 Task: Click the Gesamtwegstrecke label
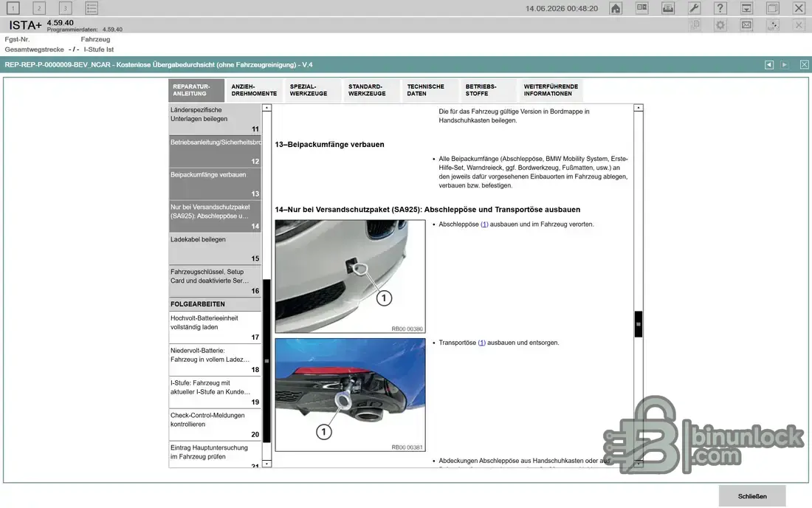(x=34, y=49)
